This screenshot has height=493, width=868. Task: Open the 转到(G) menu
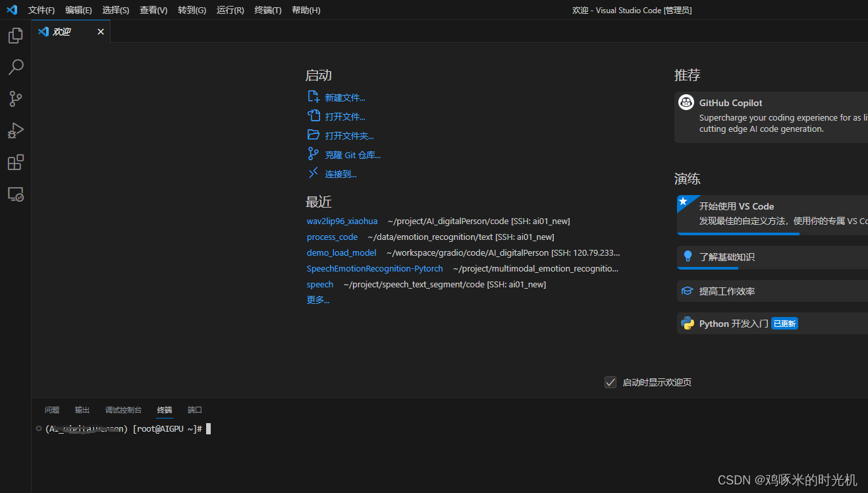pyautogui.click(x=192, y=10)
